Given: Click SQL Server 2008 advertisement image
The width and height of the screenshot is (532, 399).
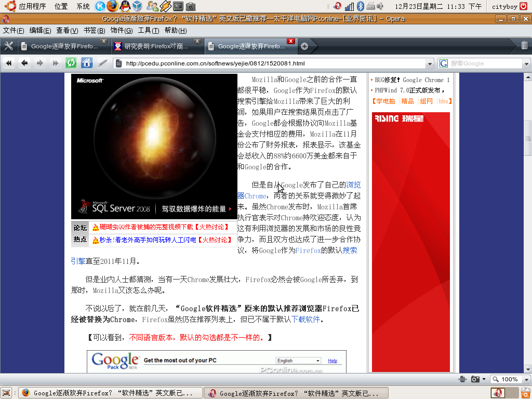Looking at the screenshot, I should point(154,147).
